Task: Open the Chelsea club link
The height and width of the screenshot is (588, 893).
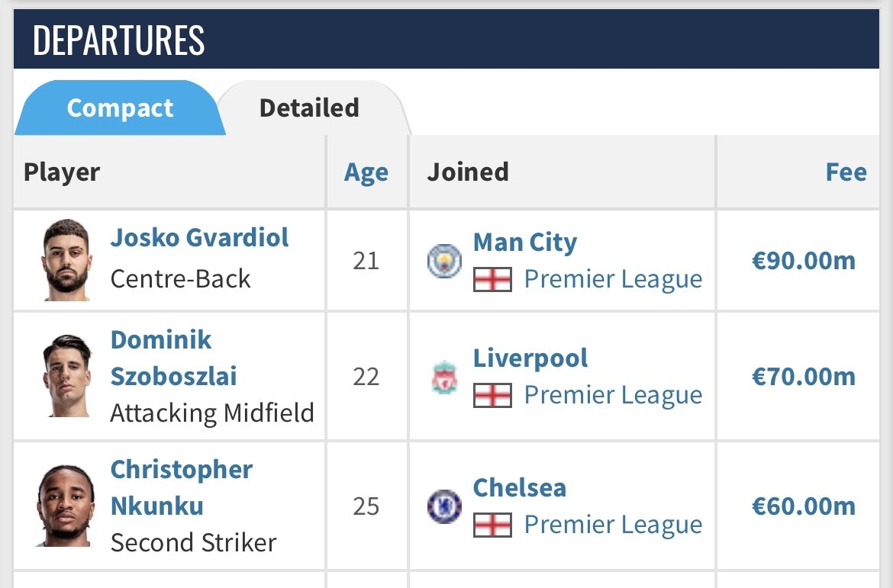Action: 520,488
